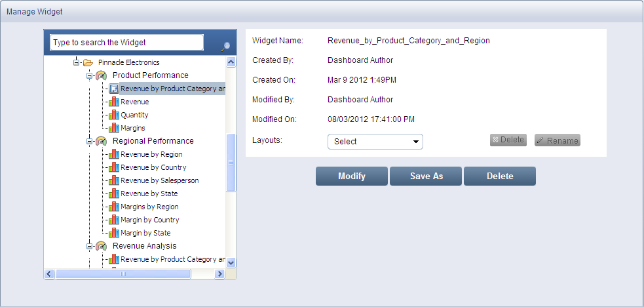Viewport: 644px width, 307px height.
Task: Click the Product Performance gauge icon
Action: coord(101,75)
